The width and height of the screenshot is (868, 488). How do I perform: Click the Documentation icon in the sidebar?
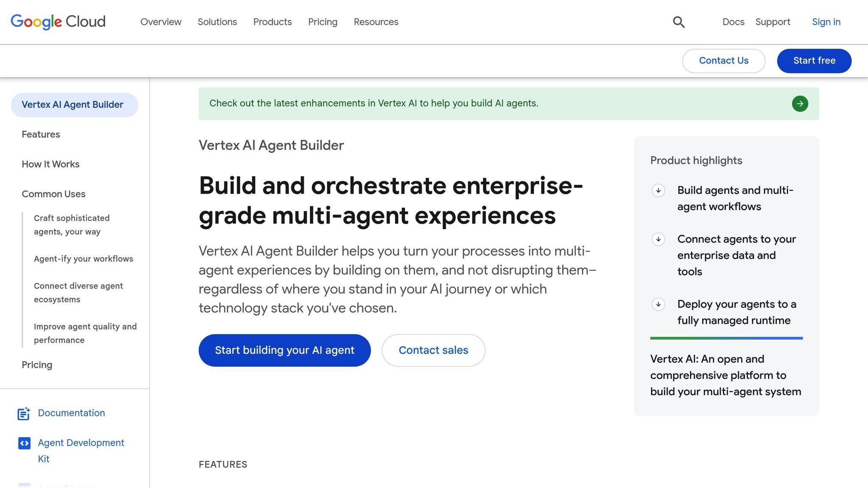coord(24,413)
